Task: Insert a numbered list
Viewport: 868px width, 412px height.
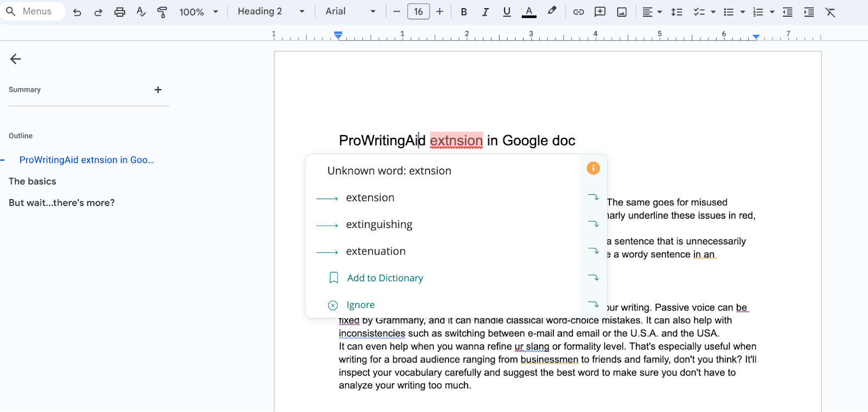Action: 758,12
